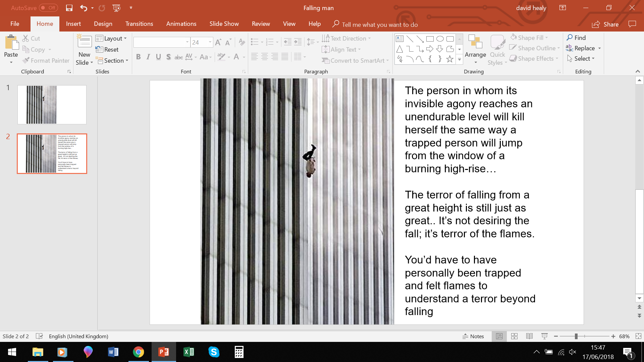Toggle Justify paragraph alignment
The image size is (644, 362).
(285, 57)
